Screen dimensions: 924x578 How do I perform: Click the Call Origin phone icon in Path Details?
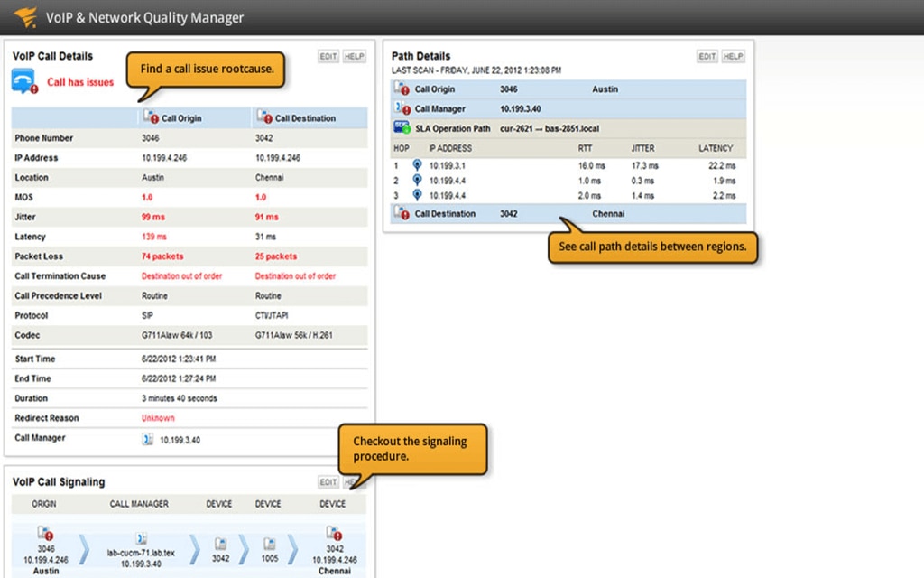click(x=401, y=89)
